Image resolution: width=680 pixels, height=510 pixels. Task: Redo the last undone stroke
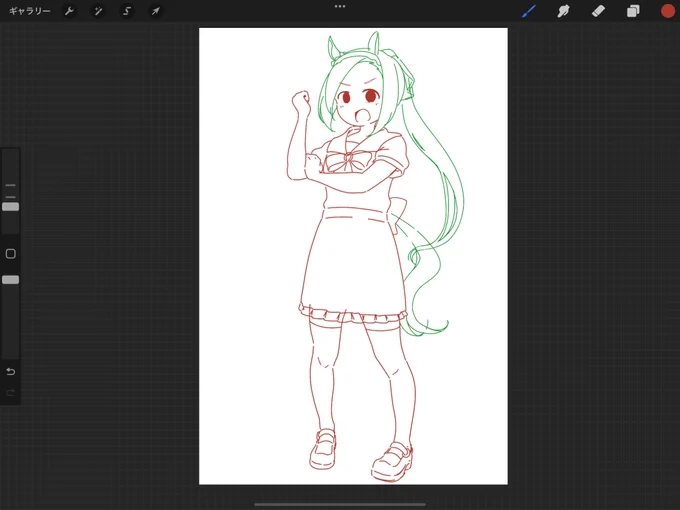pos(10,393)
